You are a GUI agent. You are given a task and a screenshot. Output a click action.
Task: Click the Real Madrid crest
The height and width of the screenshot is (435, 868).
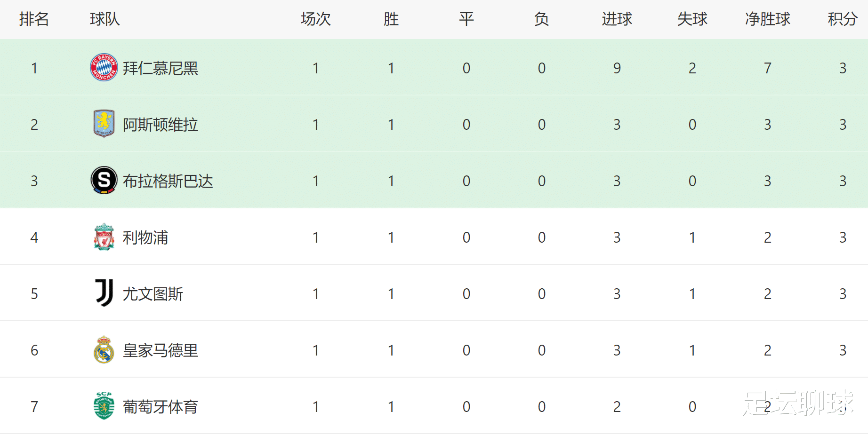click(x=104, y=349)
